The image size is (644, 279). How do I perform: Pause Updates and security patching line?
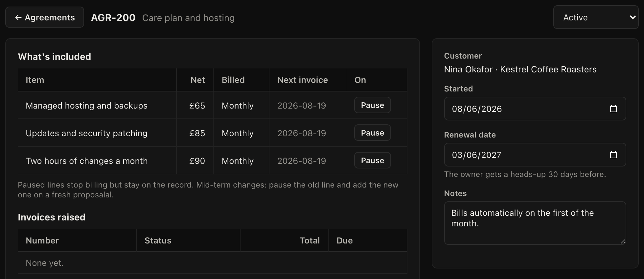point(372,133)
